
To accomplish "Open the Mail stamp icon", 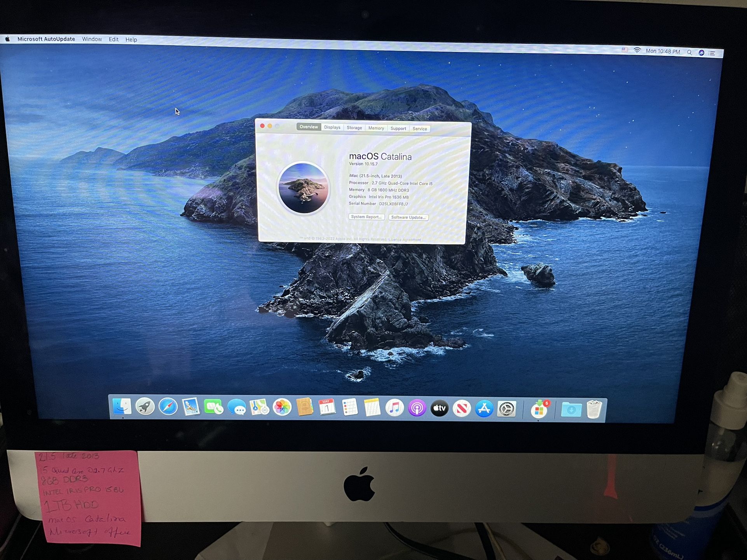I will click(191, 407).
